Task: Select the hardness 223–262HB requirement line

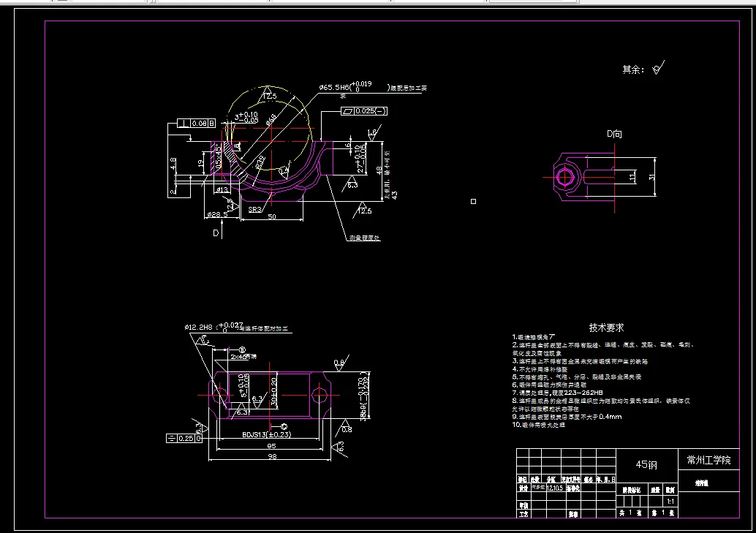Action: (557, 393)
